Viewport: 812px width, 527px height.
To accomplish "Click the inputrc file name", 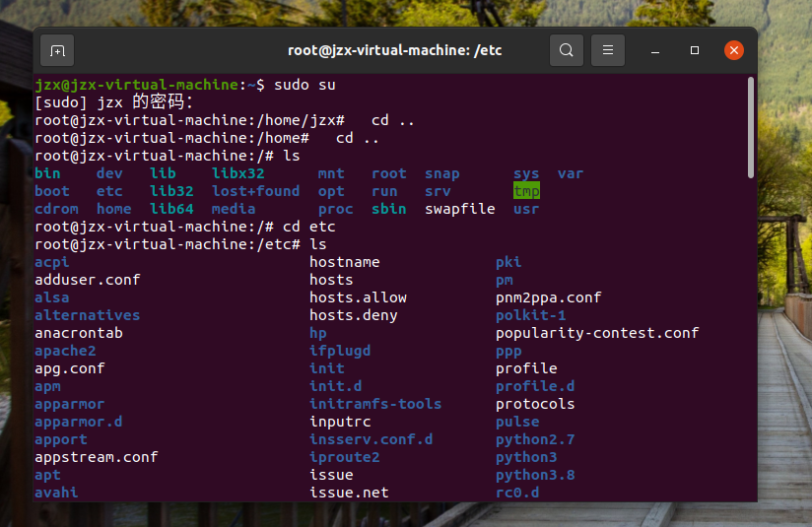I will (x=340, y=422).
